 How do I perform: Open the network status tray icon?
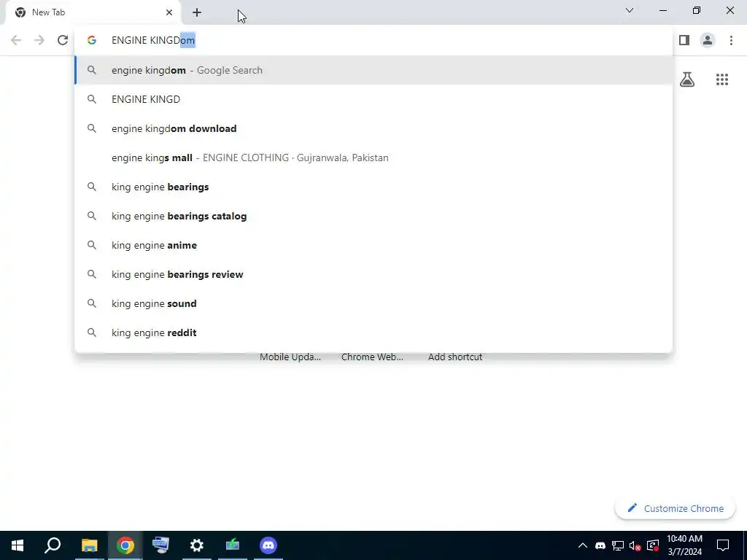point(618,545)
